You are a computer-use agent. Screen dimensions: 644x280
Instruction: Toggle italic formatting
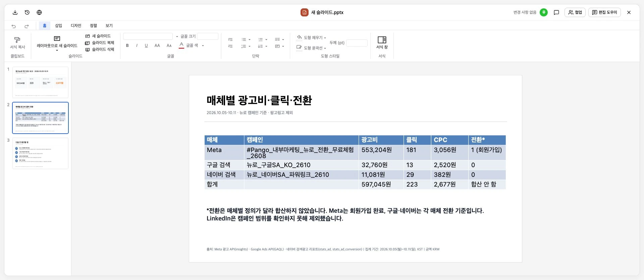[137, 46]
